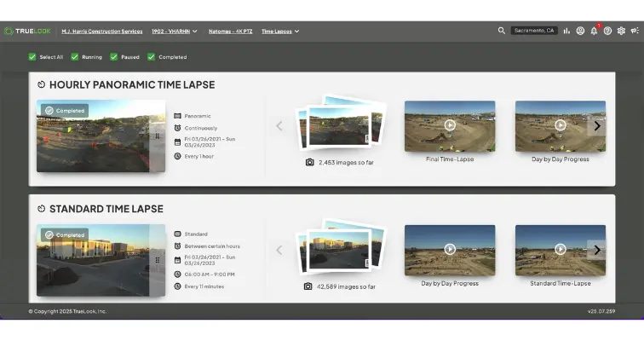
Task: Click the TrueLook logo
Action: [x=27, y=32]
